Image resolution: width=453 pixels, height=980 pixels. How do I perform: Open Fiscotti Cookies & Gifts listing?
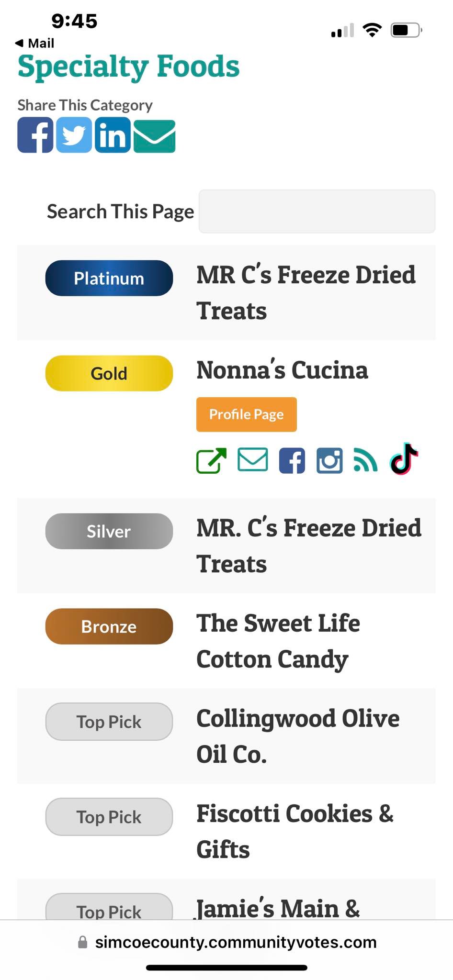pyautogui.click(x=295, y=832)
